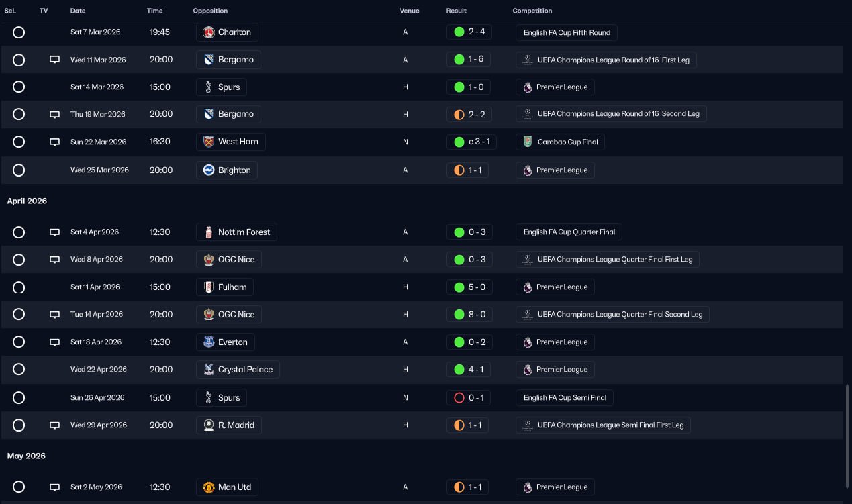Select the Fulham fixture radio button
Screen dimensions: 852x504
pyautogui.click(x=19, y=287)
